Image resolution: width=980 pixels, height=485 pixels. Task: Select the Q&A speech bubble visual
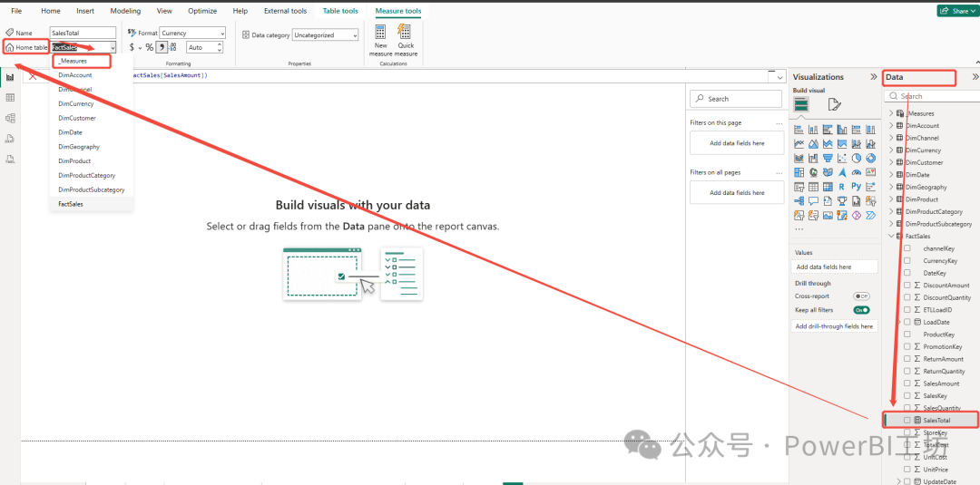(813, 201)
